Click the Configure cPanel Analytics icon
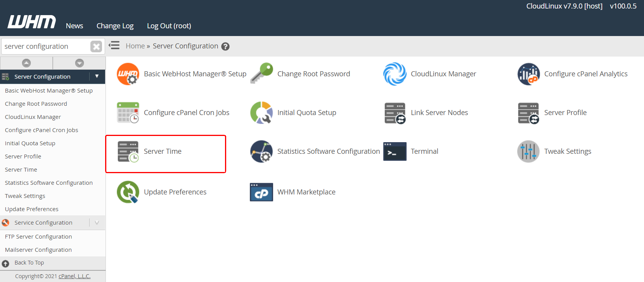 528,74
